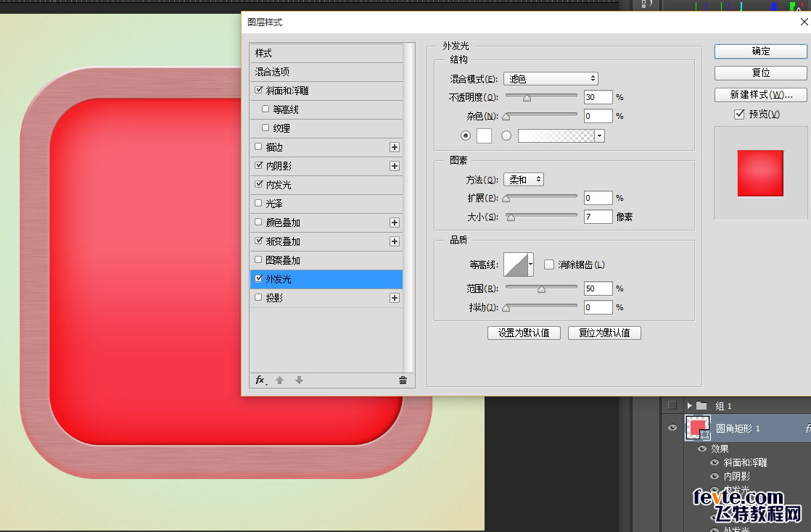Toggle the 消除锯齿 checkbox
This screenshot has width=811, height=532.
[549, 265]
